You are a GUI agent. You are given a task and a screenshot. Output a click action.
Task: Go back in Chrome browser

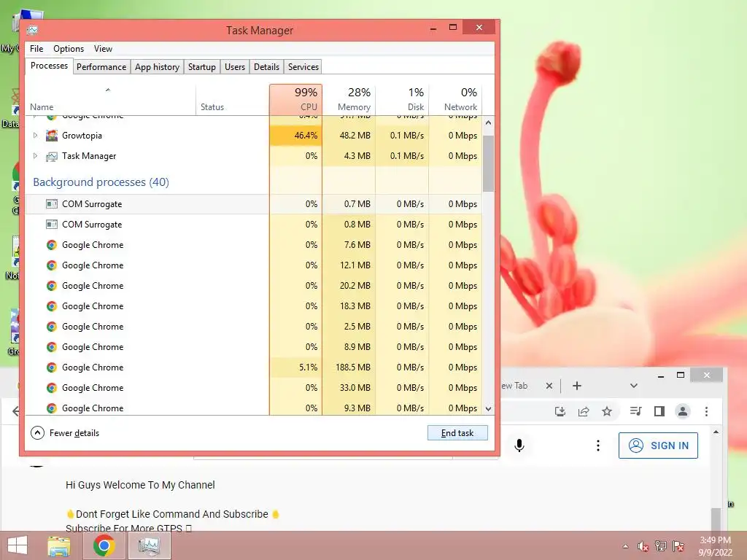[x=16, y=411]
